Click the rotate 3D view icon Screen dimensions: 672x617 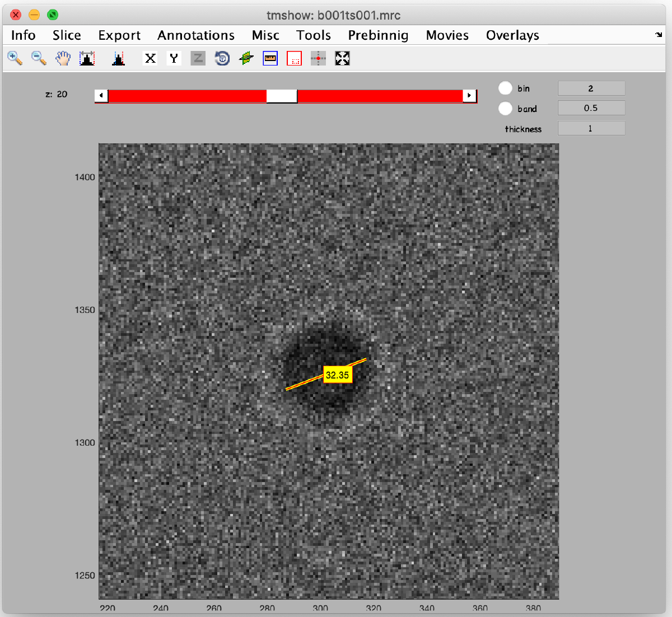(x=222, y=58)
